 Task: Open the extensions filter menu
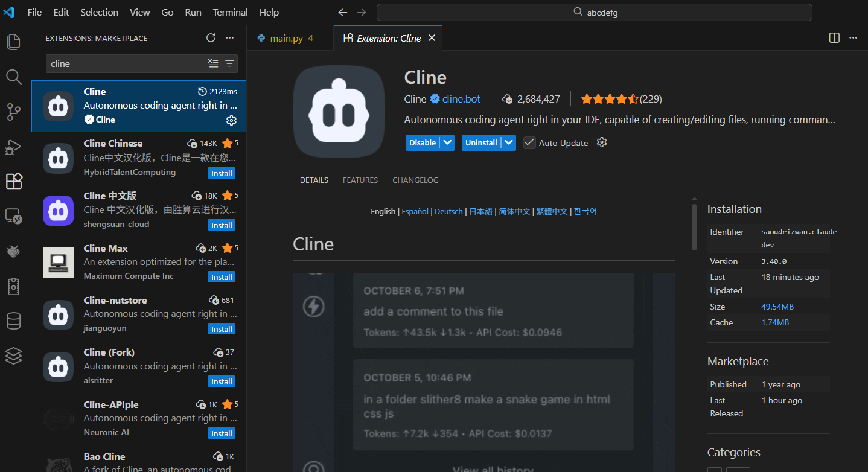[x=229, y=63]
